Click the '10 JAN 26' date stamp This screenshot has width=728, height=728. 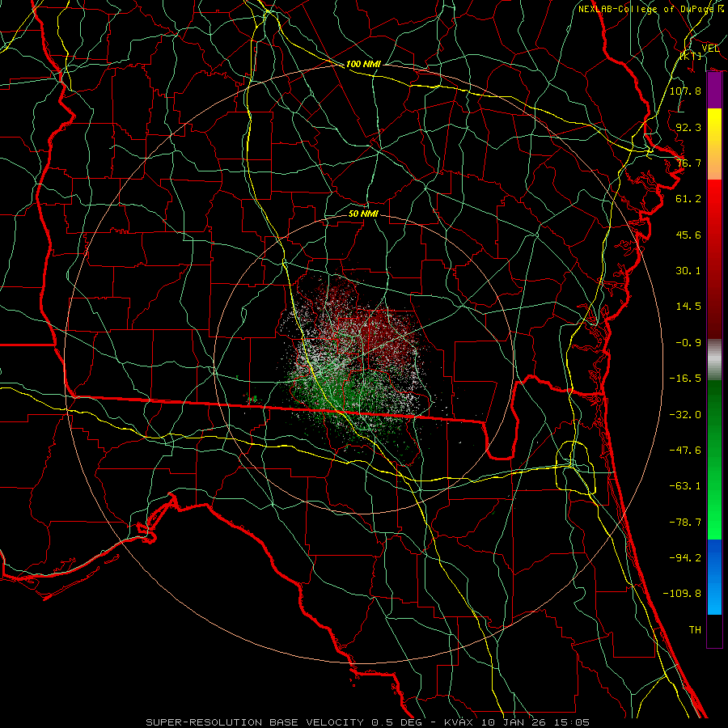[x=513, y=722]
